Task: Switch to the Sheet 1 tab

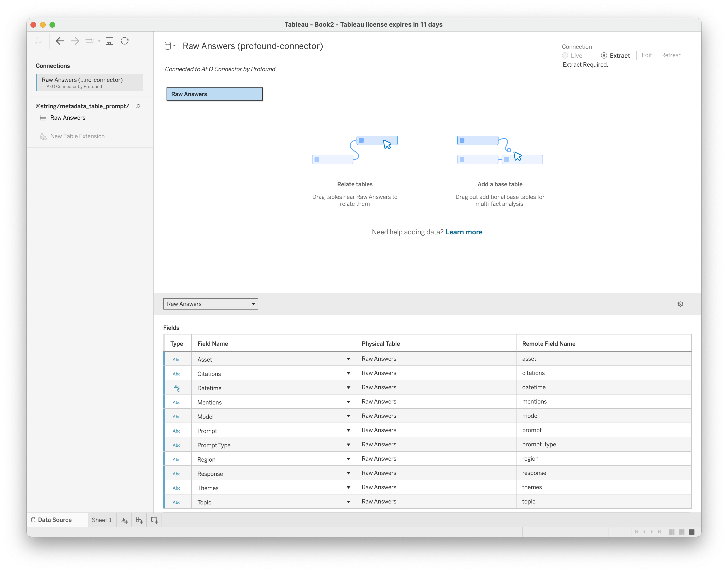Action: point(102,520)
